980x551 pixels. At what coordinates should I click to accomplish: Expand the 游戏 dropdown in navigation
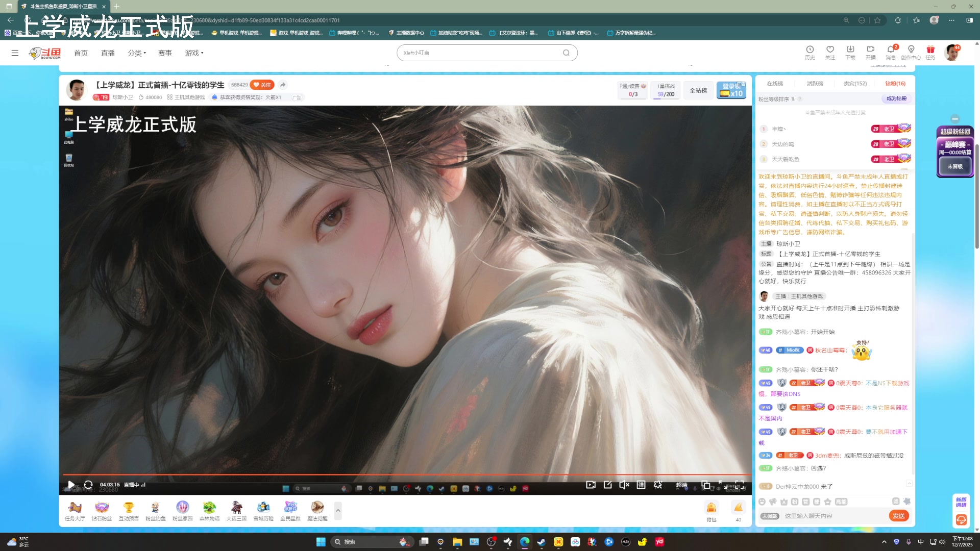pos(194,53)
